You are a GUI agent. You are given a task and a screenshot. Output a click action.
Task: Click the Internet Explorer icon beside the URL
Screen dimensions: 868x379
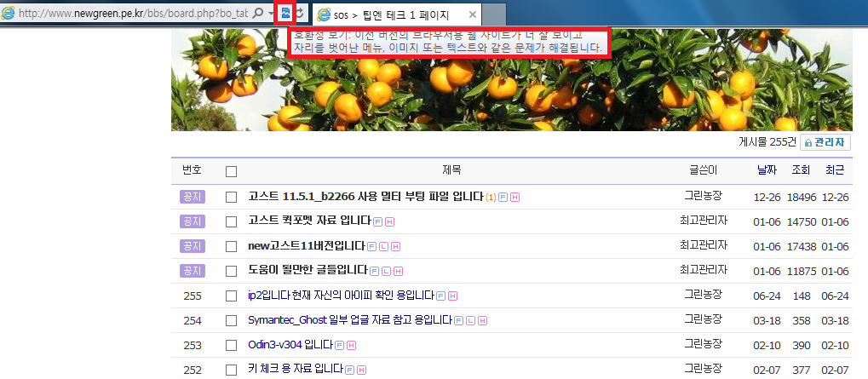9,14
